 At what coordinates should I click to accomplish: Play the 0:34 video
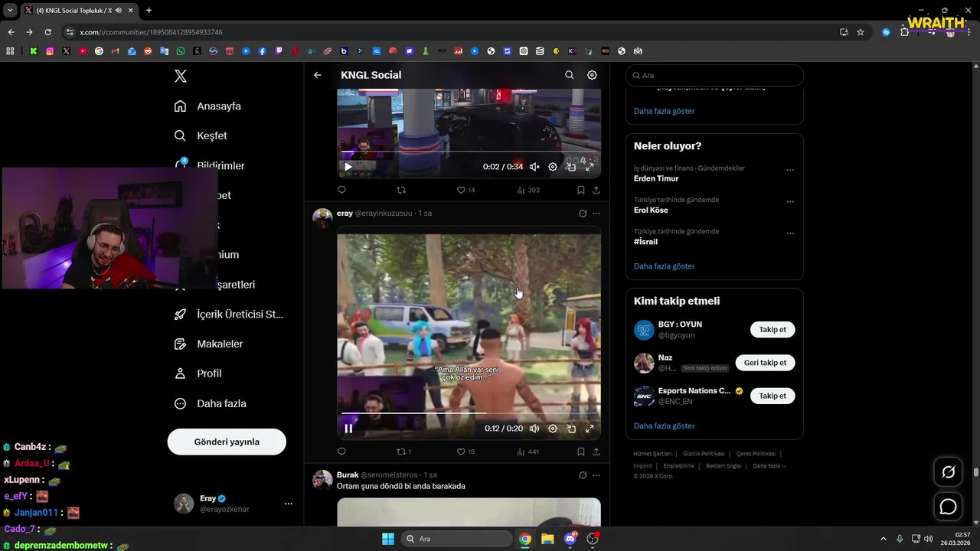[348, 167]
